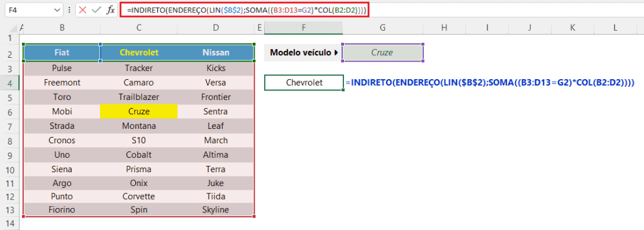Viewport: 644px width, 230px height.
Task: Select the yellow highlighted Cruze cell
Action: coord(139,112)
